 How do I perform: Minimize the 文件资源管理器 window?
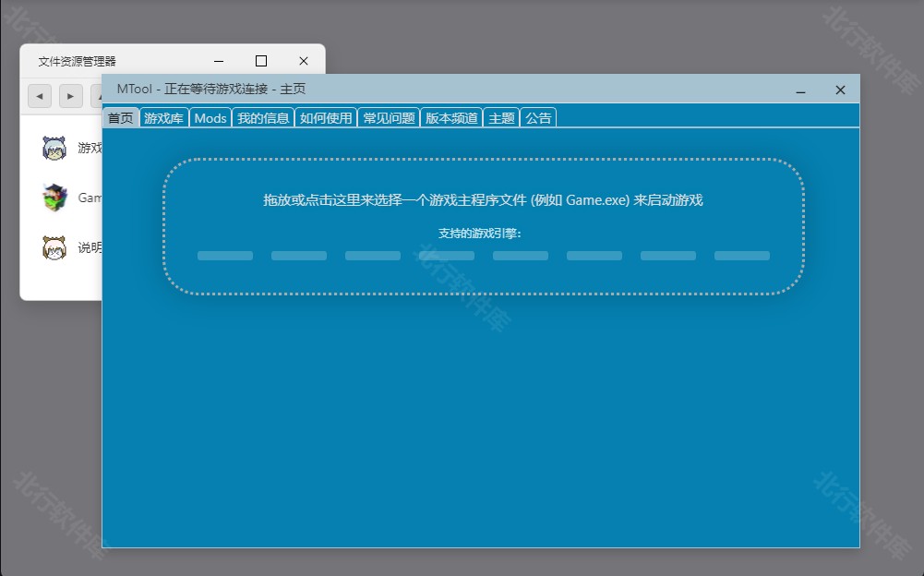click(219, 61)
